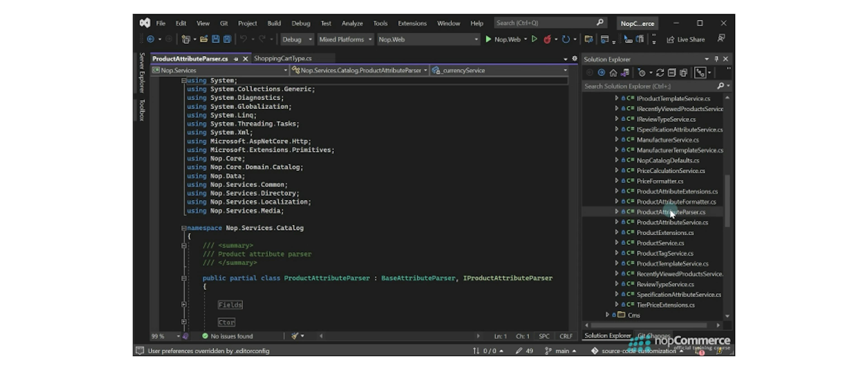Click the Undo arrow icon
This screenshot has width=868, height=370.
tap(243, 39)
